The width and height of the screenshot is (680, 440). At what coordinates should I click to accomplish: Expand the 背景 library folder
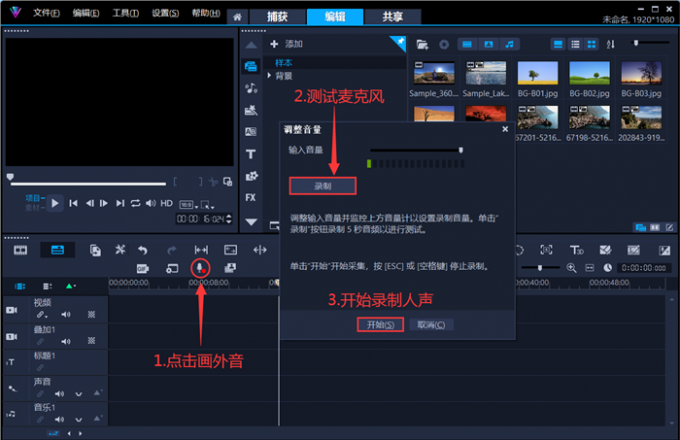coord(269,76)
